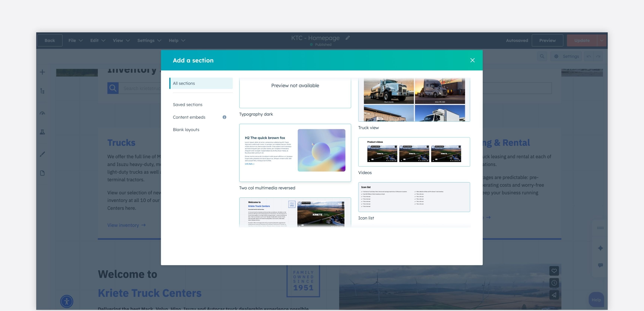Viewport: 644px width, 311px height.
Task: Open the page structure tree icon
Action: [x=42, y=91]
